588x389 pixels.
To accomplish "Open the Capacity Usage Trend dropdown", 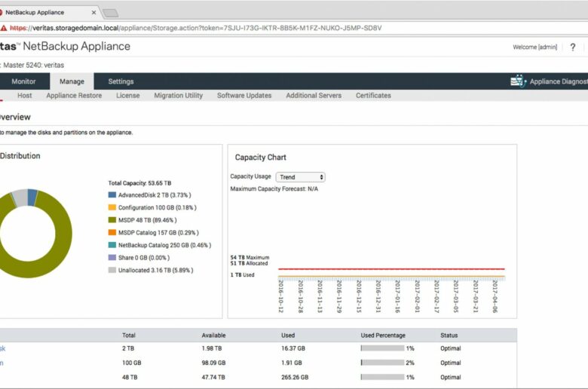I will (x=300, y=177).
